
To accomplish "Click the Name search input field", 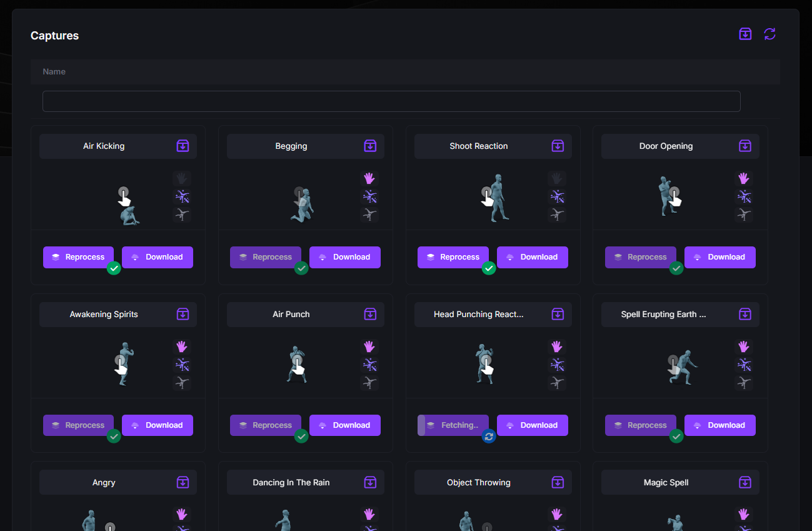I will (x=391, y=101).
